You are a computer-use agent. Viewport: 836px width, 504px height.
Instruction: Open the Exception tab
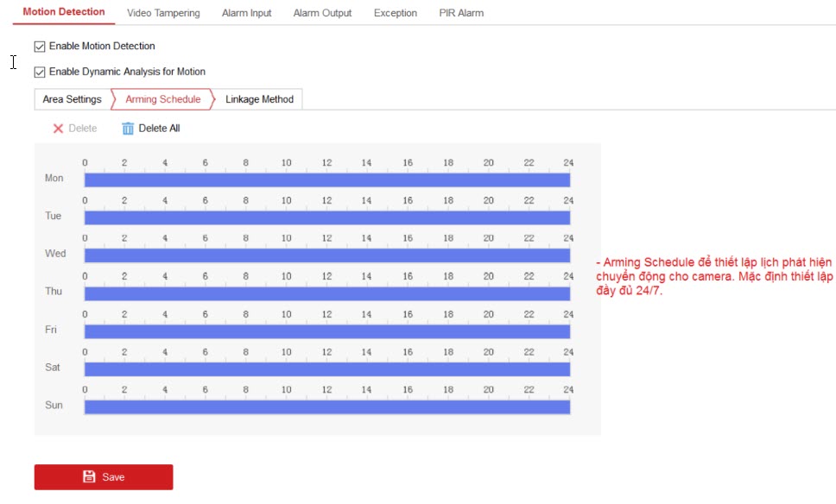tap(396, 13)
